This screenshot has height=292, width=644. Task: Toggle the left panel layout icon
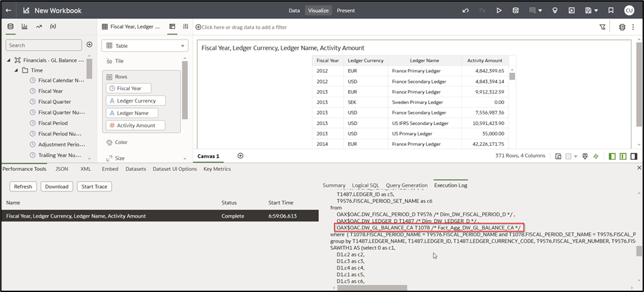pyautogui.click(x=612, y=157)
